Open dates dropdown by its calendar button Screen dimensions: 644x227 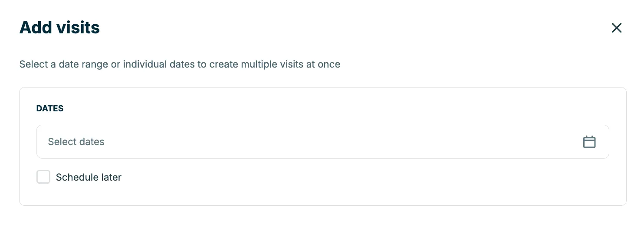[589, 142]
